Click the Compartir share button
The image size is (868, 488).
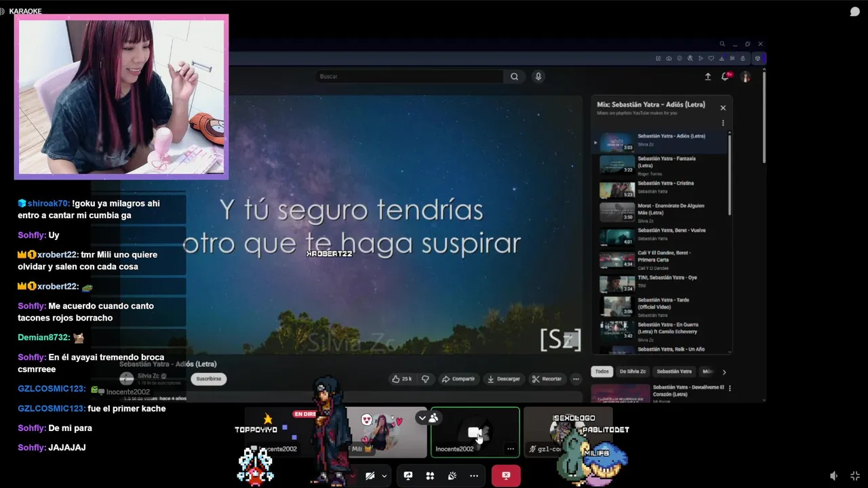(x=458, y=379)
